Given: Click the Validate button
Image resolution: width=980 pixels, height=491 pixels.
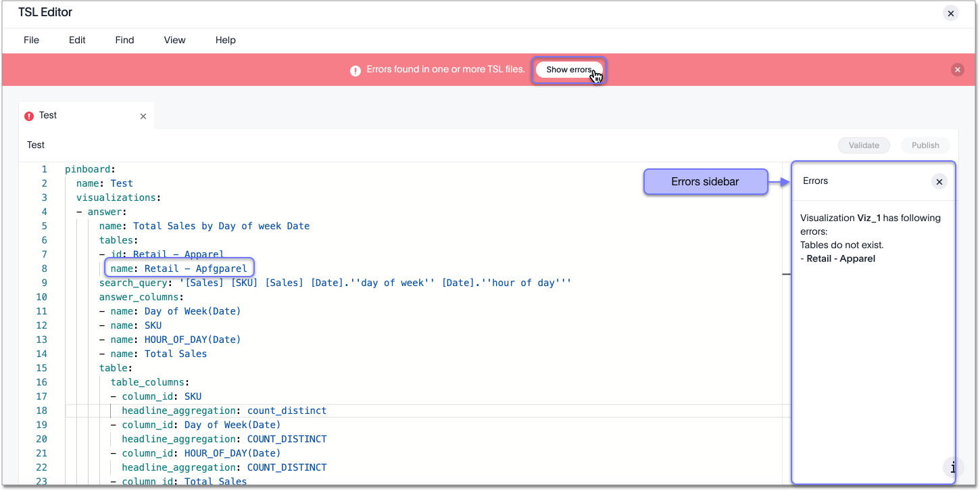Looking at the screenshot, I should click(864, 145).
